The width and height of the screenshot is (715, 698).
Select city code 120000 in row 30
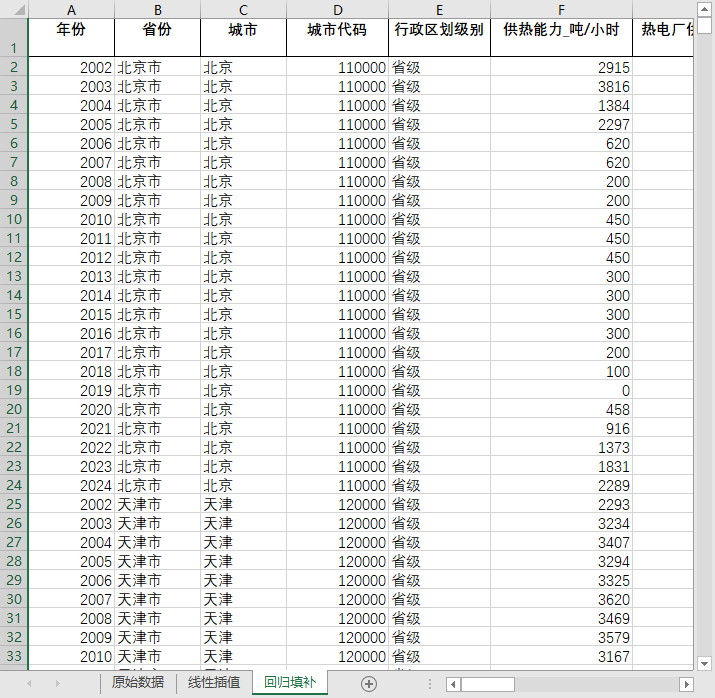(x=337, y=600)
